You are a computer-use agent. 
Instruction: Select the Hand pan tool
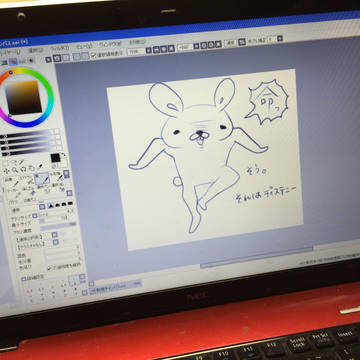31,168
